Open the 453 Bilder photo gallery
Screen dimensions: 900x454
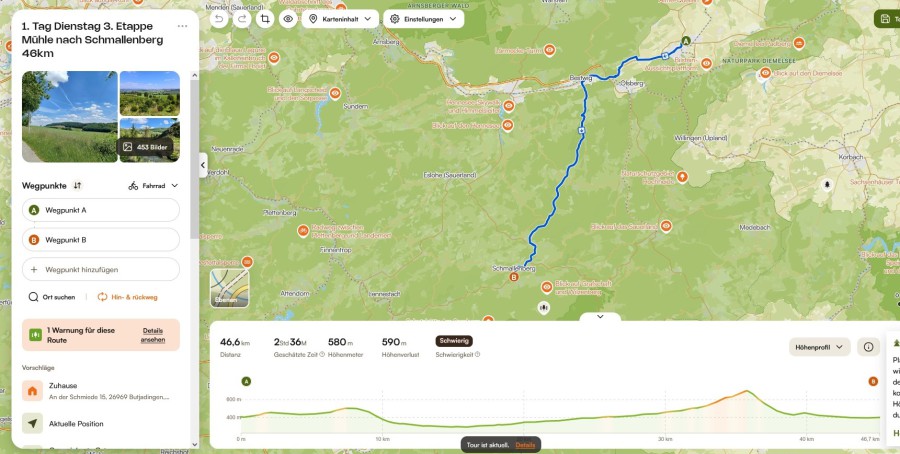click(146, 147)
